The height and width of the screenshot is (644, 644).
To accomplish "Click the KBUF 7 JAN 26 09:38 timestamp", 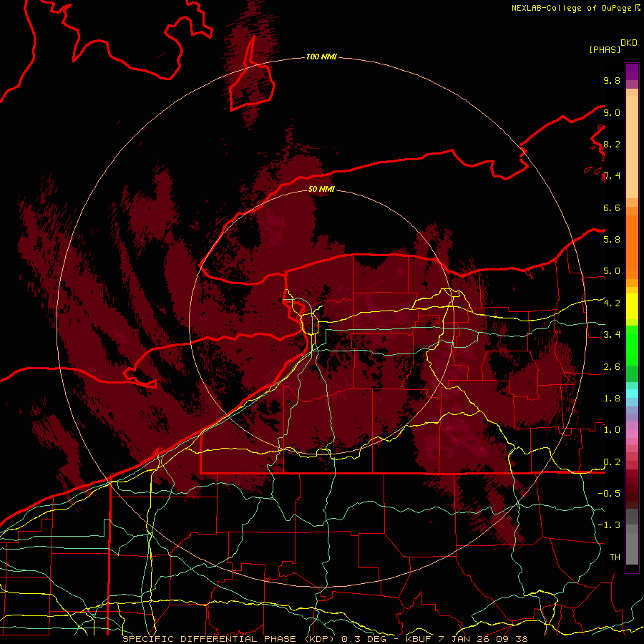I will pyautogui.click(x=467, y=639).
